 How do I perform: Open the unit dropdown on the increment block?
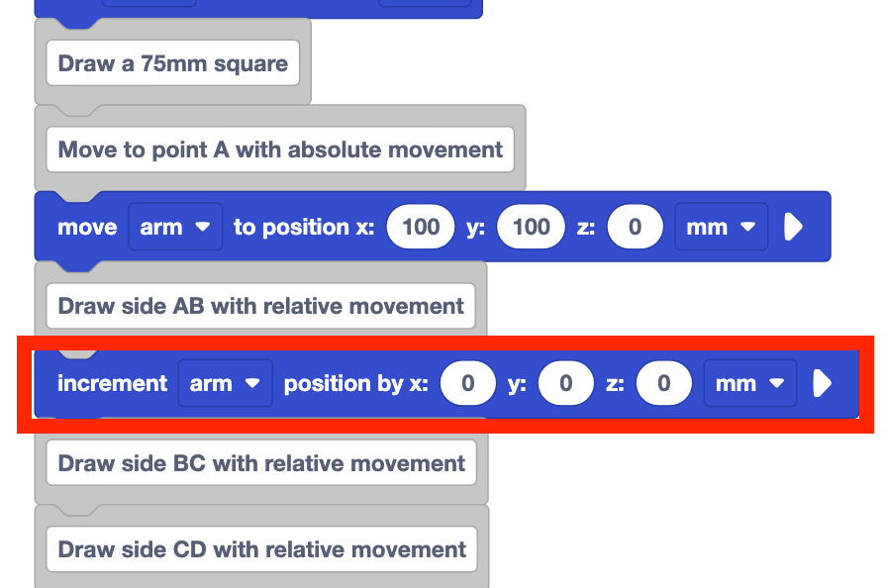[x=749, y=383]
